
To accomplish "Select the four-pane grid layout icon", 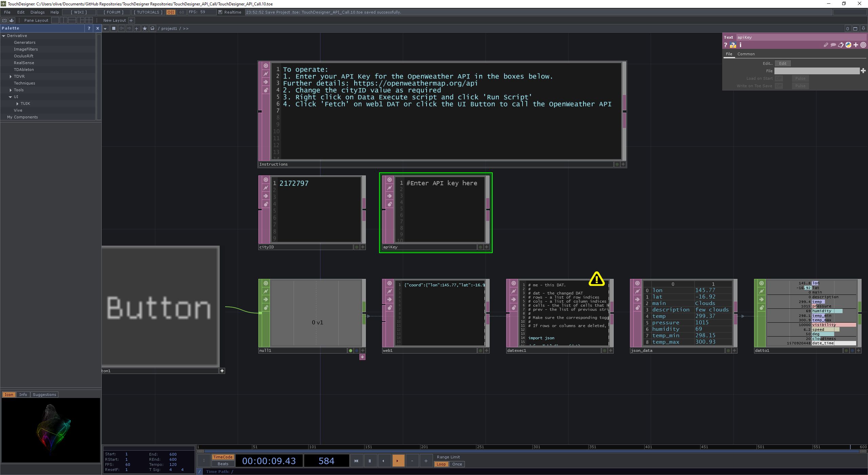I will click(x=89, y=20).
